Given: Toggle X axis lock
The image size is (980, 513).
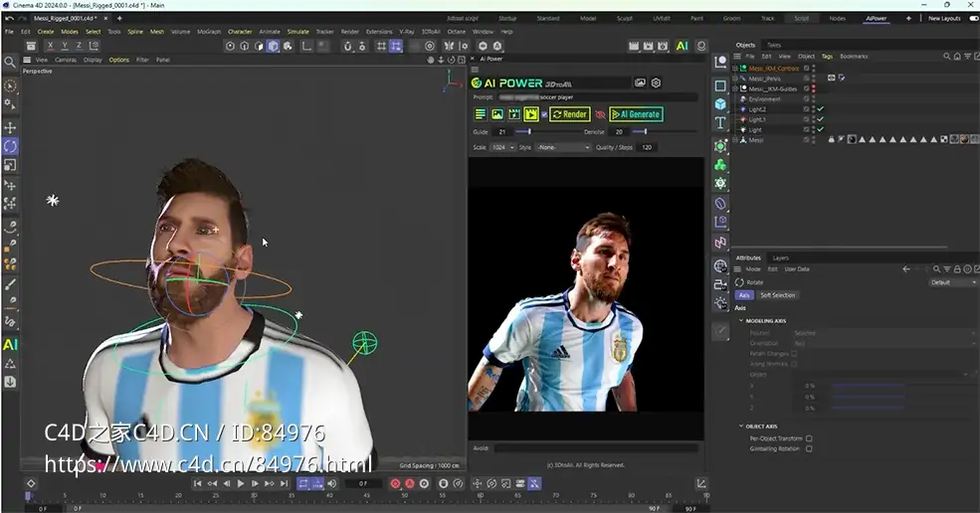Looking at the screenshot, I should (50, 46).
